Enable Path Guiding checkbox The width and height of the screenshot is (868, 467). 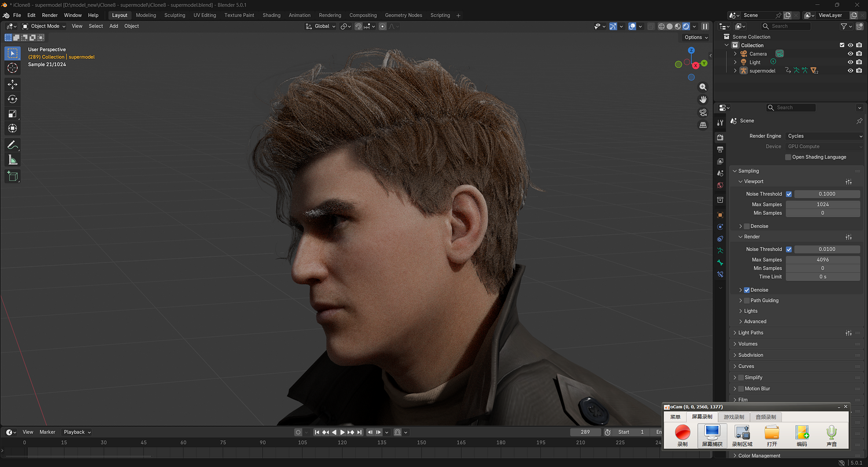[x=746, y=300]
